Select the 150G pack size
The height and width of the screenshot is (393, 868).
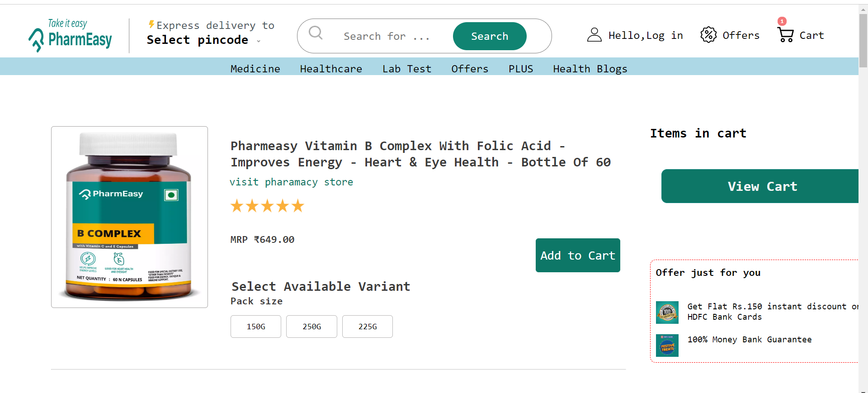(x=255, y=326)
